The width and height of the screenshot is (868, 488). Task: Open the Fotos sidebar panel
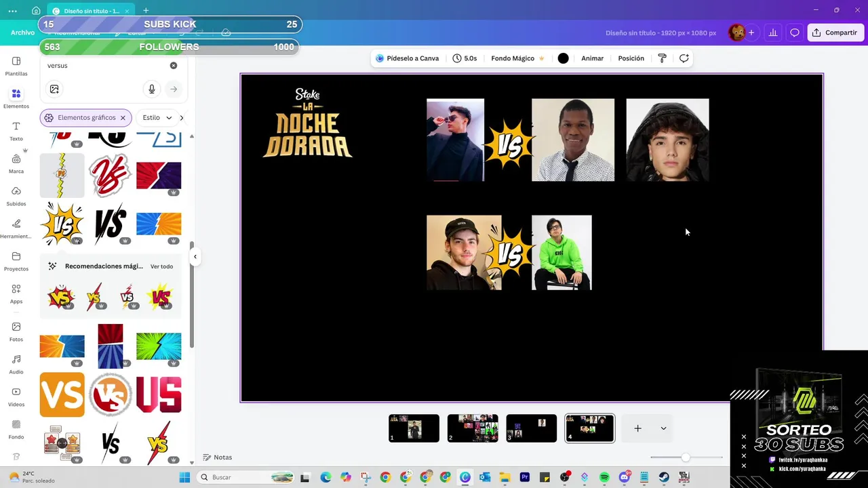click(x=16, y=331)
